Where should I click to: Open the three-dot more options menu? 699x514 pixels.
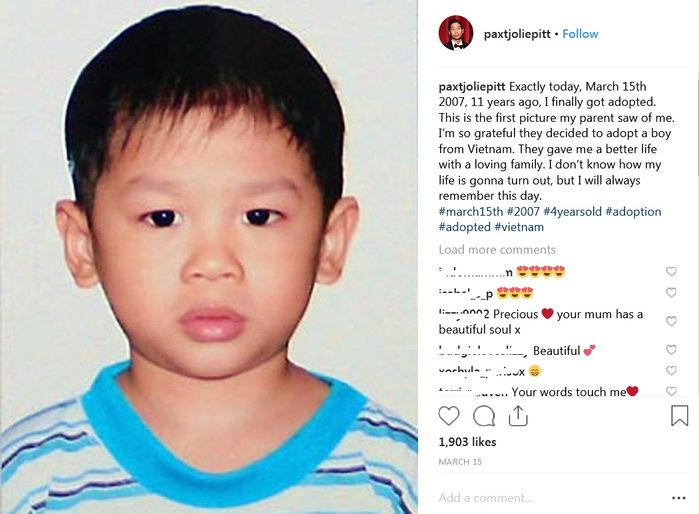[678, 498]
